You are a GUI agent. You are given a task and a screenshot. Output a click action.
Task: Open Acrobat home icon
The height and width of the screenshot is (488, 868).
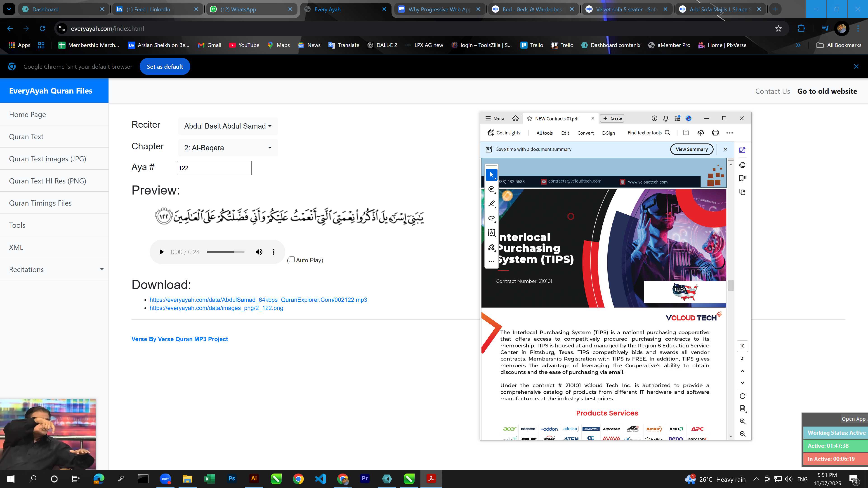coord(515,118)
